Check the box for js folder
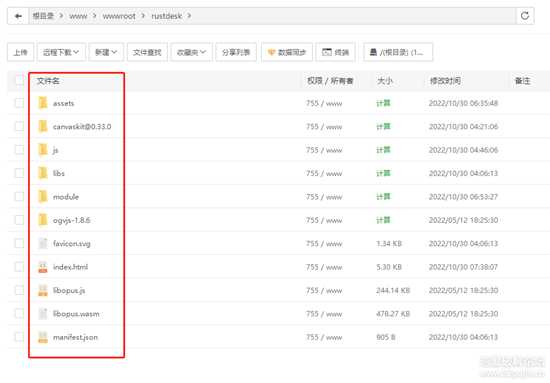Screen dimensions: 550x383 [19, 150]
